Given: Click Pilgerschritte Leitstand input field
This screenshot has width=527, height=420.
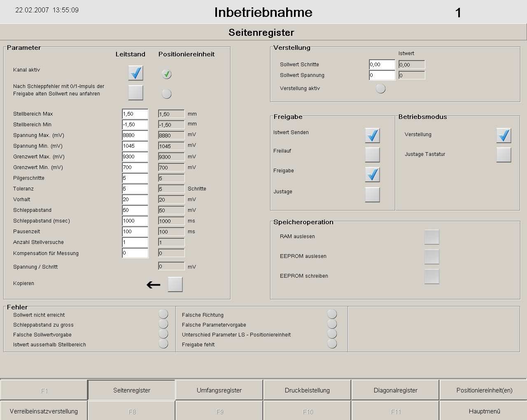Looking at the screenshot, I should pos(135,178).
